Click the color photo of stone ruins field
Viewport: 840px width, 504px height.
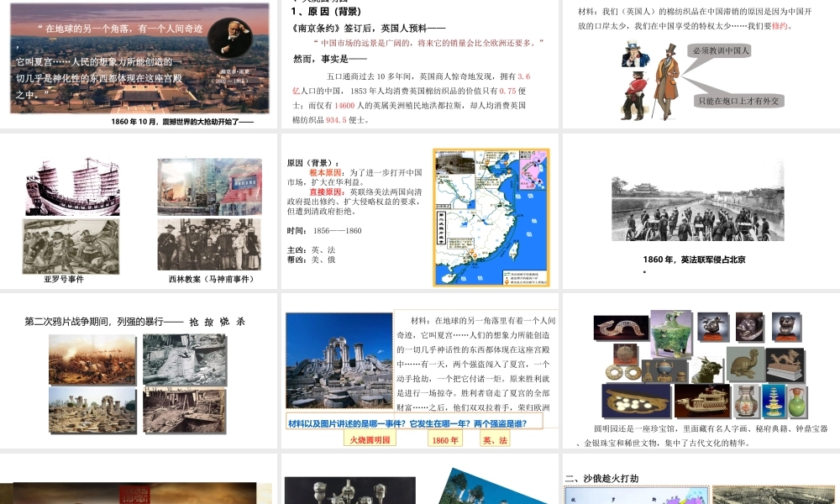(92, 411)
